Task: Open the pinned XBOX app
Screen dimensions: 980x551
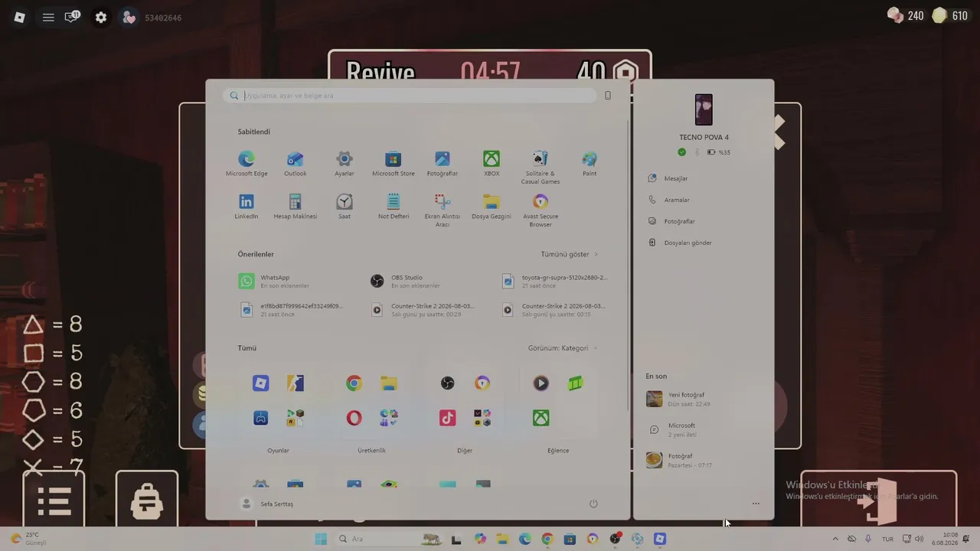Action: [x=492, y=163]
